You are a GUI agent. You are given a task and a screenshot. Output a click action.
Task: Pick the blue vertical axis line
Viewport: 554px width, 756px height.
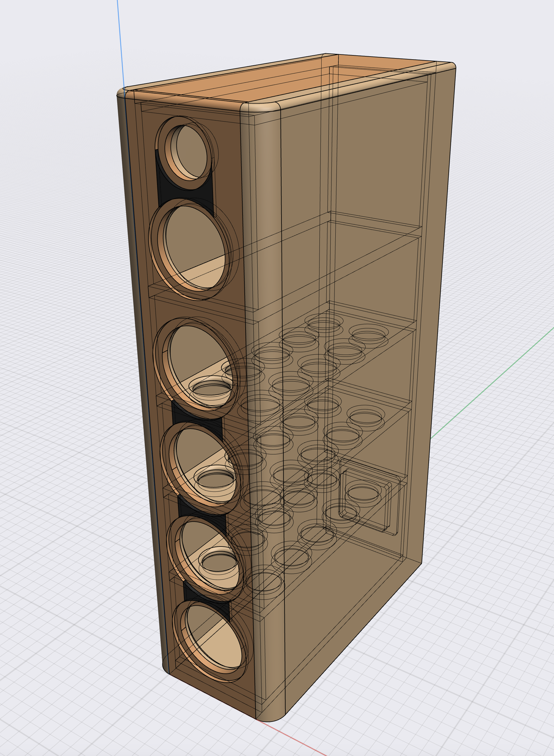121,44
